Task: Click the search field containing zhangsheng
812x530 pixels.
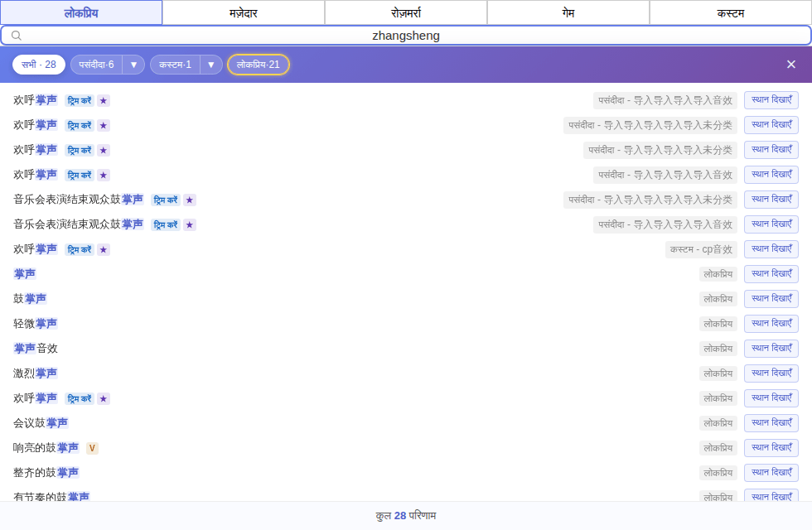Action: pyautogui.click(x=406, y=35)
